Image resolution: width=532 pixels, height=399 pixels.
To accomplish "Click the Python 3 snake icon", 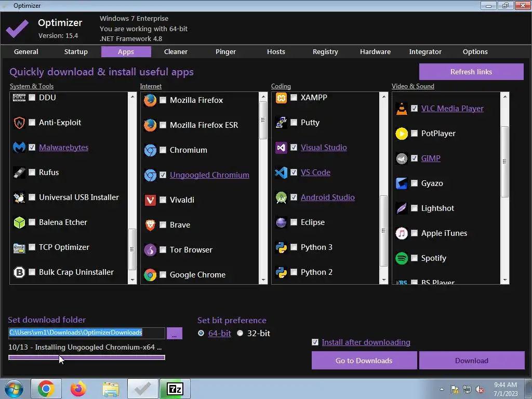I will (x=281, y=247).
